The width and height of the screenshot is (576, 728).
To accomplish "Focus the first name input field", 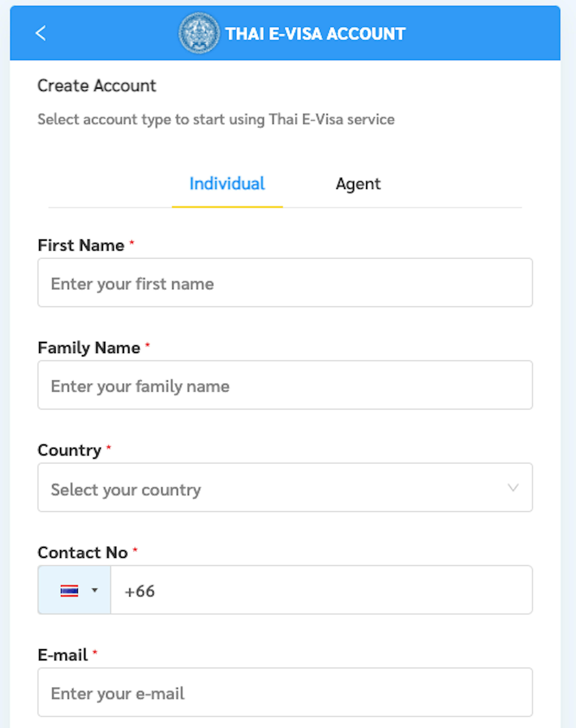I will (x=285, y=283).
